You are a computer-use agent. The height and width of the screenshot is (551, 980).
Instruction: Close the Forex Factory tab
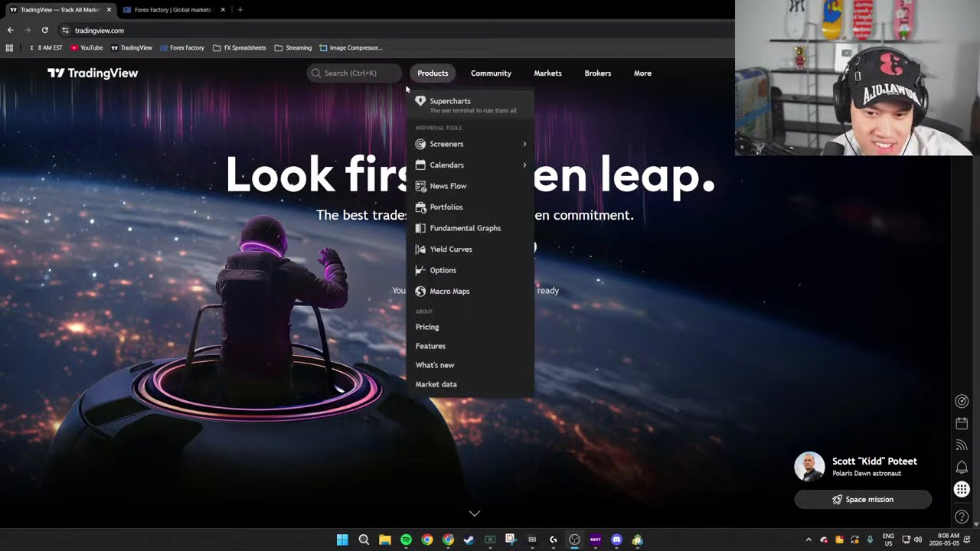point(223,10)
